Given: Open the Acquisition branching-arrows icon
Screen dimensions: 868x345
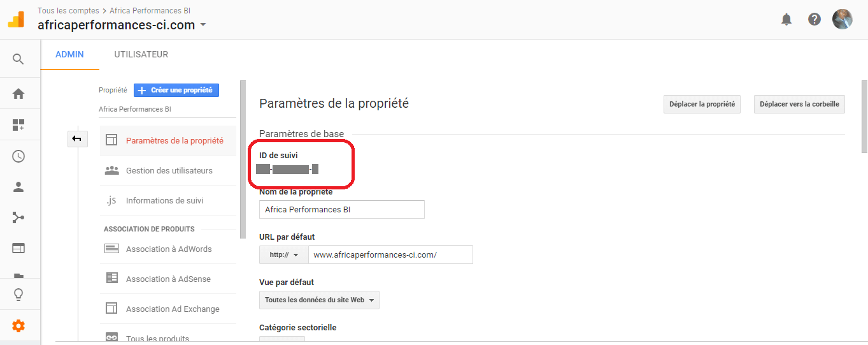Looking at the screenshot, I should (x=18, y=218).
